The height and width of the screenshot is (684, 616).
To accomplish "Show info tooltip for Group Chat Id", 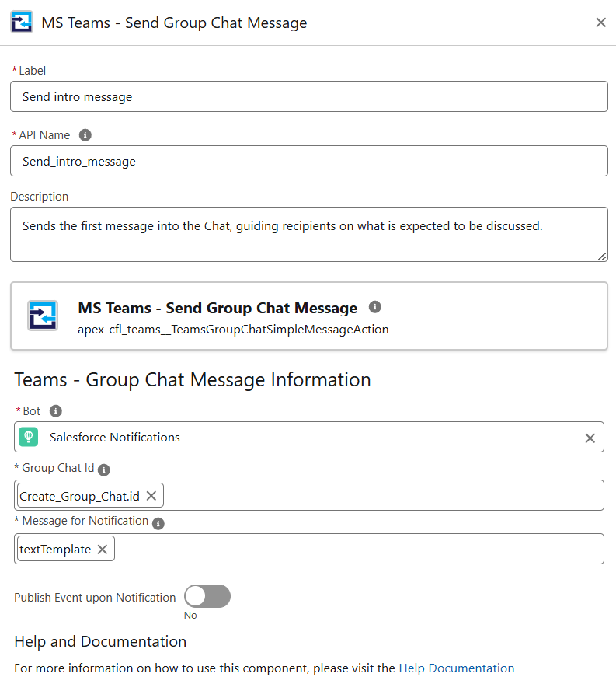I will coord(104,469).
